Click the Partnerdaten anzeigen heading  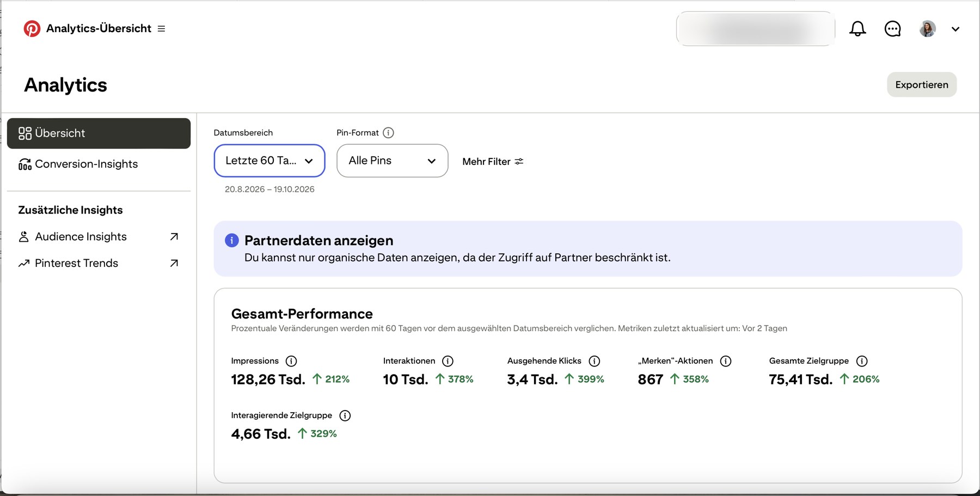319,241
